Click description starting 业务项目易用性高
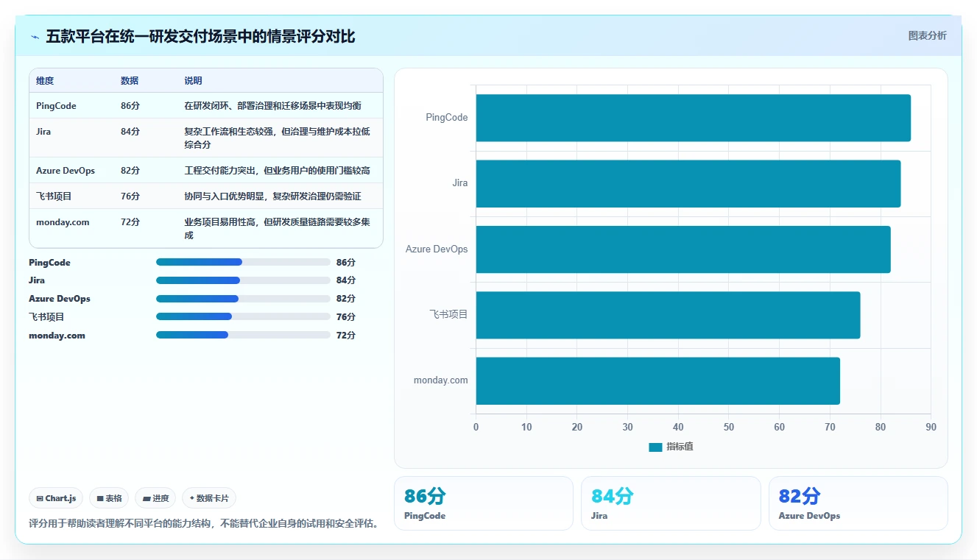This screenshot has width=977, height=560. tap(277, 229)
